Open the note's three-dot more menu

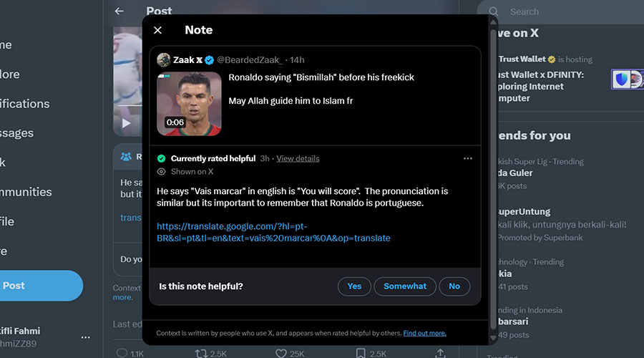(468, 158)
